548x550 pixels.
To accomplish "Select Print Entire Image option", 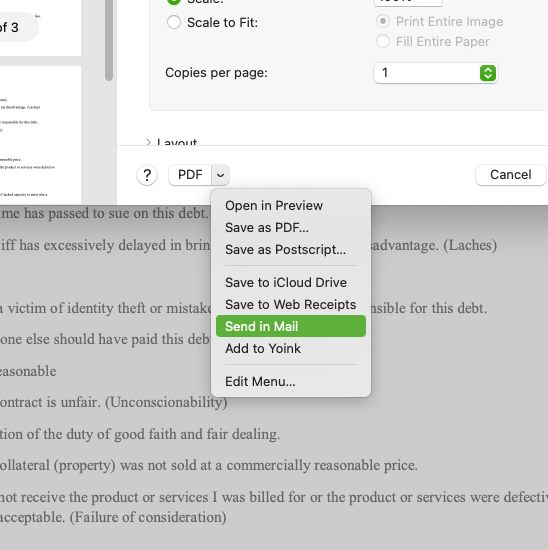I will point(383,21).
